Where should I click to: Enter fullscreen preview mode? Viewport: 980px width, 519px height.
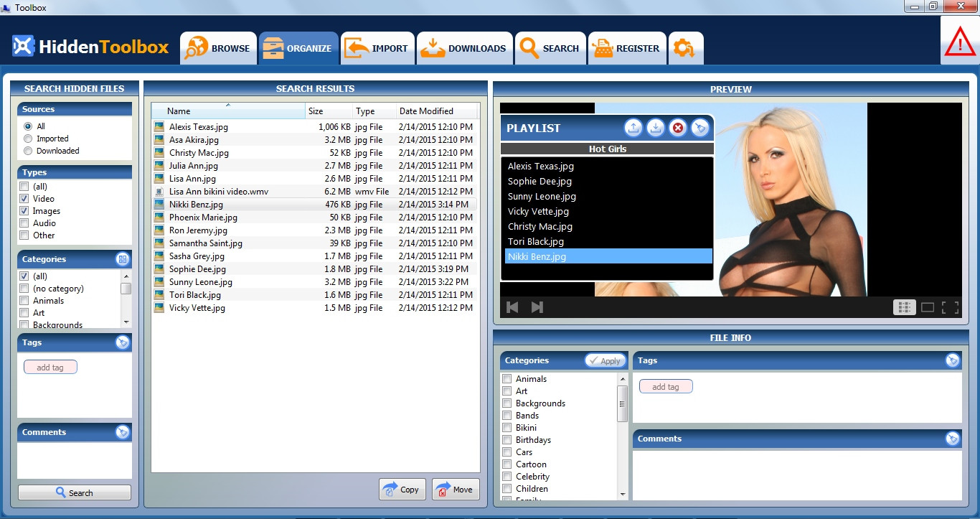tap(950, 307)
